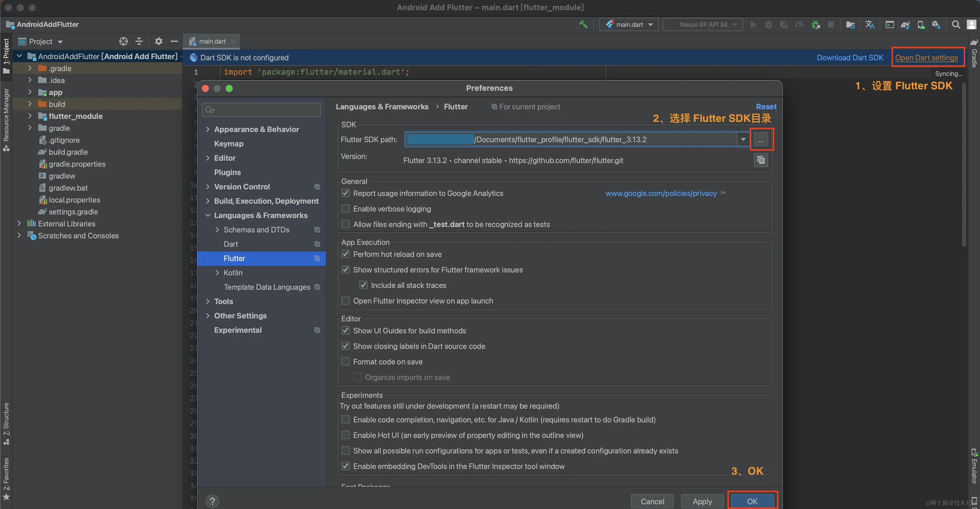This screenshot has height=509, width=980.
Task: Click the locate target icon in Project panel
Action: coord(123,41)
